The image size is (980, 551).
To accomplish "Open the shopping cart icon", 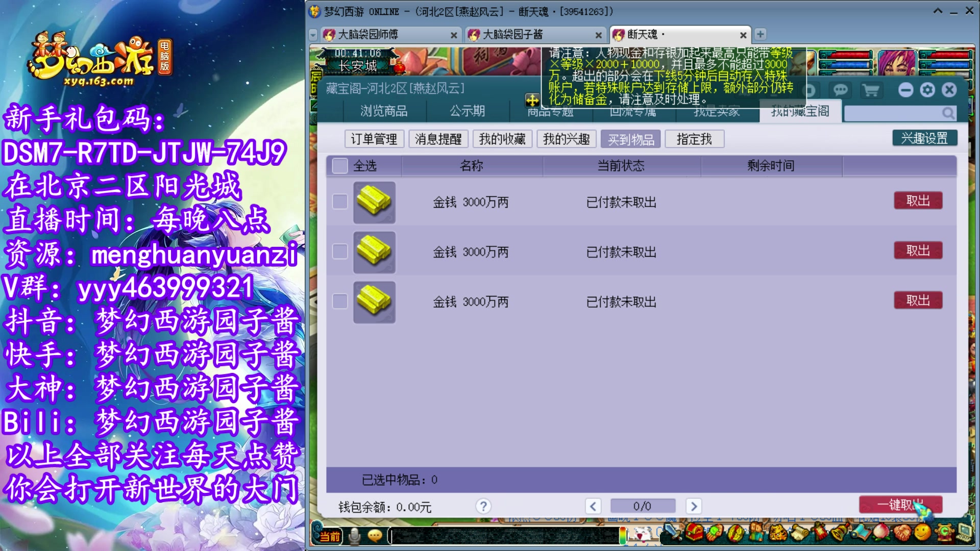I will [x=871, y=90].
